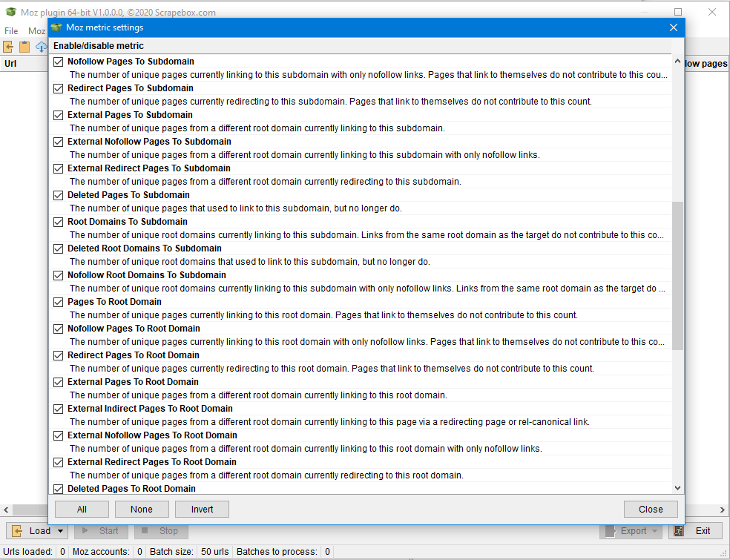Close the Moz metric settings dialog
Image resolution: width=730 pixels, height=560 pixels.
click(x=651, y=510)
